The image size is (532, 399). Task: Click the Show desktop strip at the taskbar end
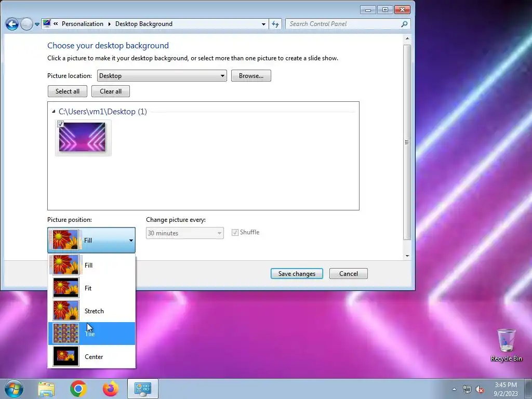[528, 389]
